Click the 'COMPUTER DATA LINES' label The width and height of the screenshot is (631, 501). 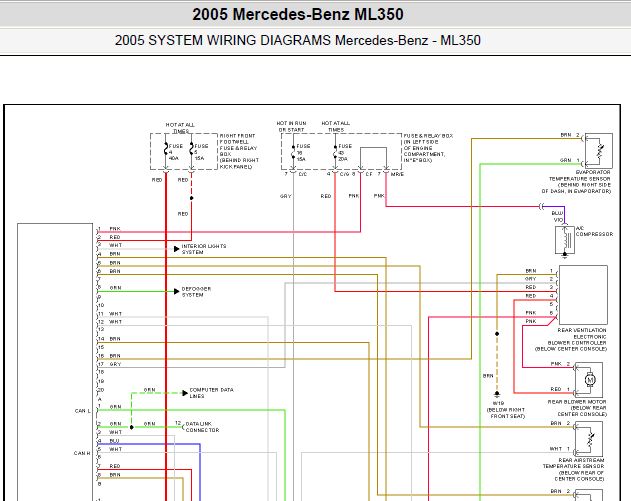click(x=211, y=393)
